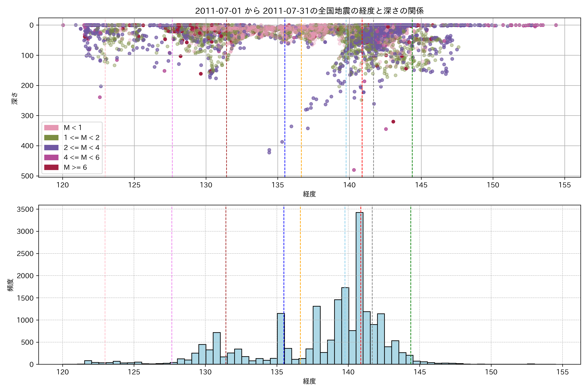
Task: Click the green 1 <= M < 2 swatch
Action: (51, 138)
